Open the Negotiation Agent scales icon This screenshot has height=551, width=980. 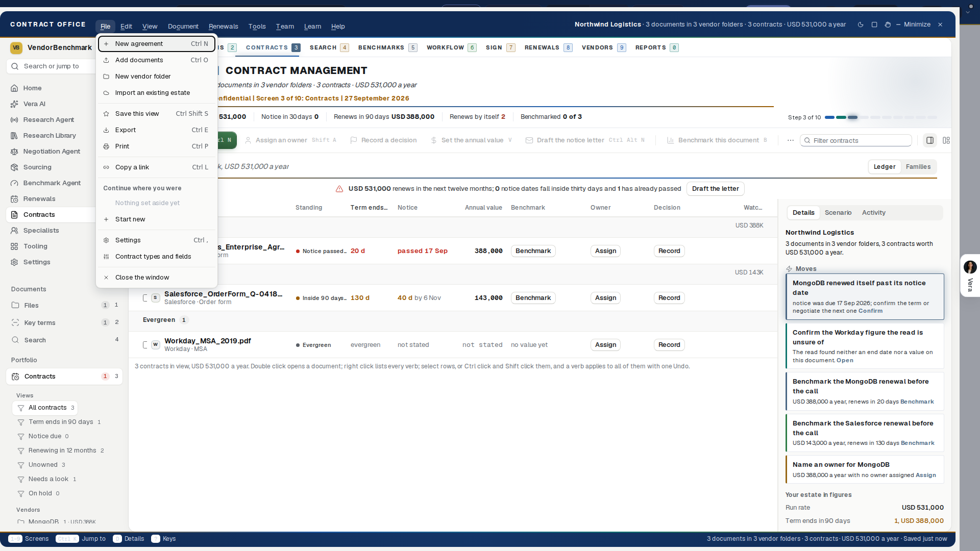(14, 152)
